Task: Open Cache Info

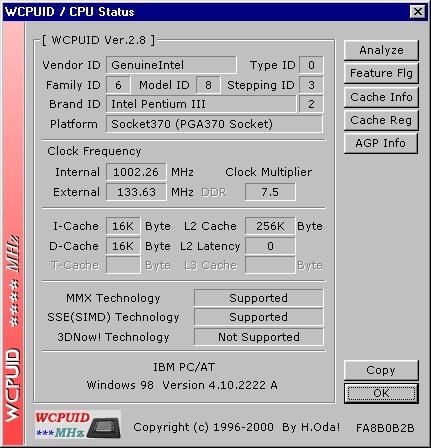Action: [381, 97]
